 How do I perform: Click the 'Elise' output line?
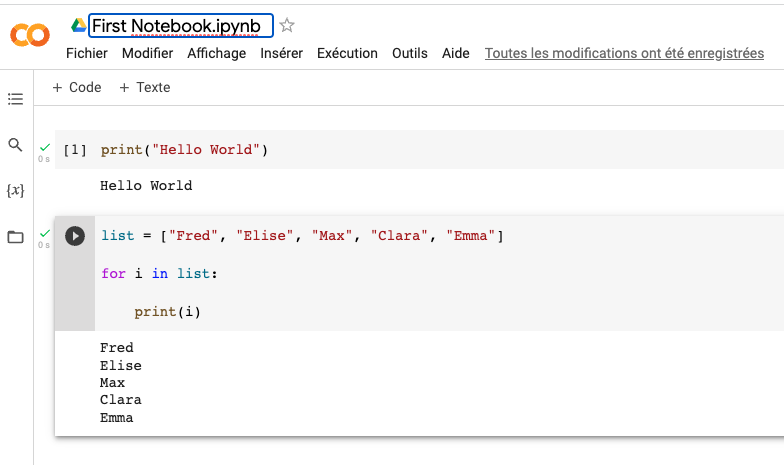[x=120, y=366]
